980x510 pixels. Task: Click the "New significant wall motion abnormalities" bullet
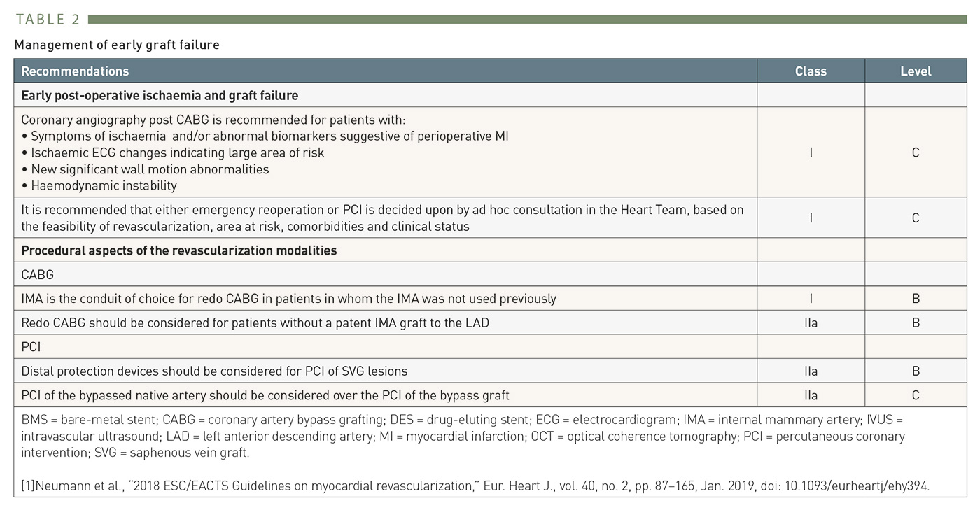click(150, 169)
